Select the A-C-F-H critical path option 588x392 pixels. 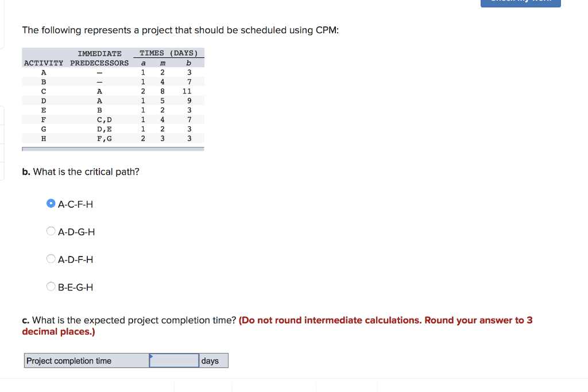pyautogui.click(x=51, y=203)
